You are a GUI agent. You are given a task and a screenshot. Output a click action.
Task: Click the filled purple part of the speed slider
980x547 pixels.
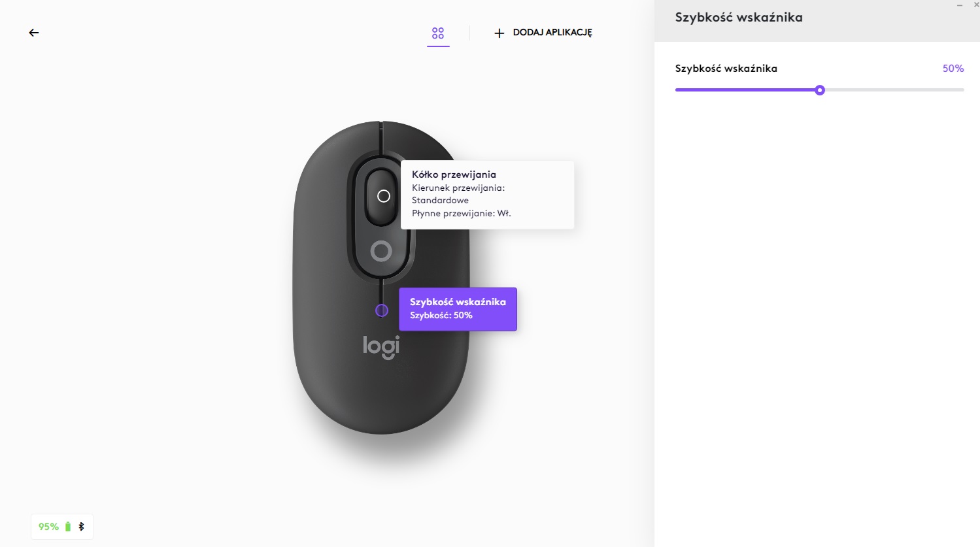coord(745,90)
